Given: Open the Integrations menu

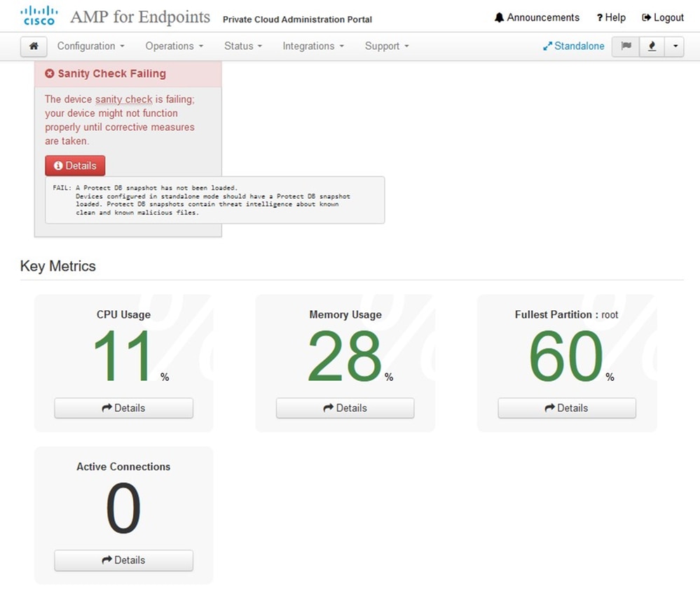Looking at the screenshot, I should [313, 46].
